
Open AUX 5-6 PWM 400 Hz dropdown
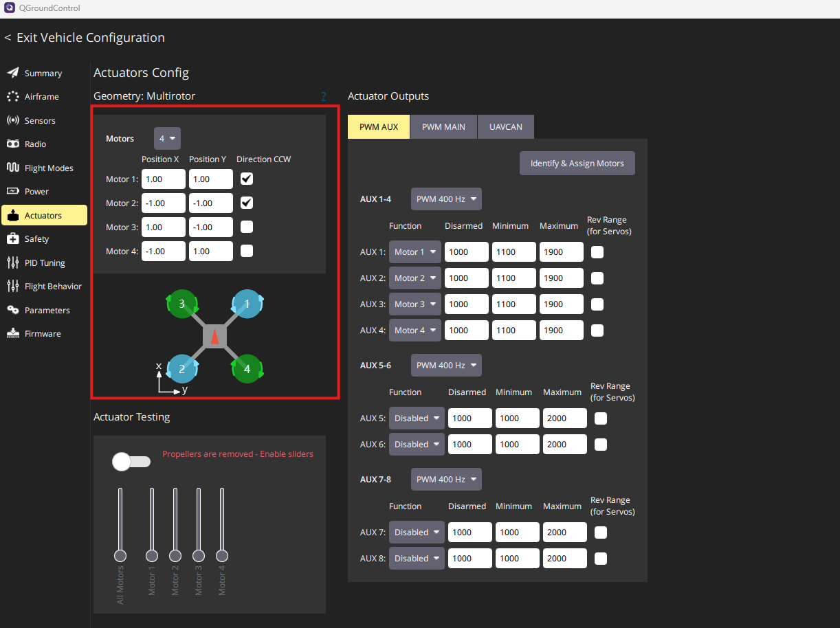[x=446, y=366]
